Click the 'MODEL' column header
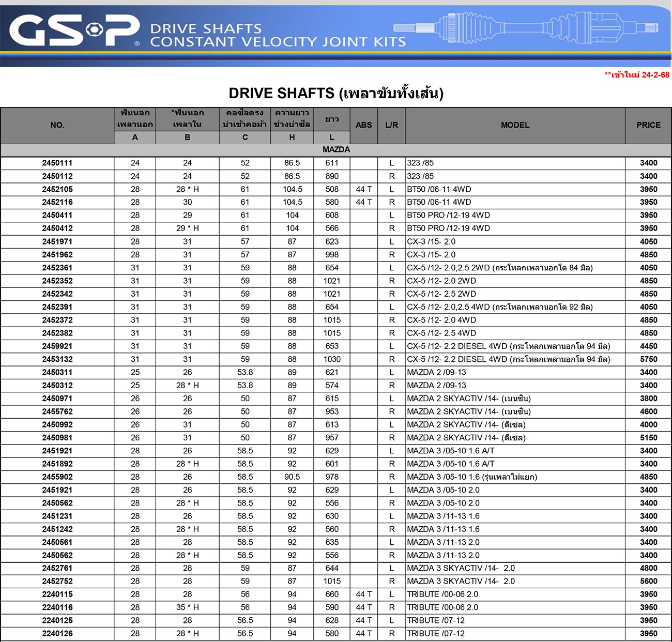 tap(515, 125)
